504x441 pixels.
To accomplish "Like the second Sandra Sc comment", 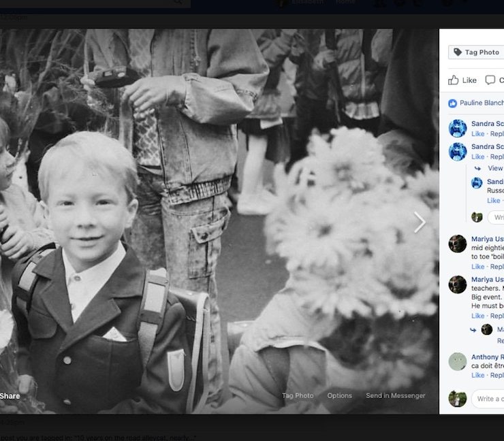I will coord(477,157).
